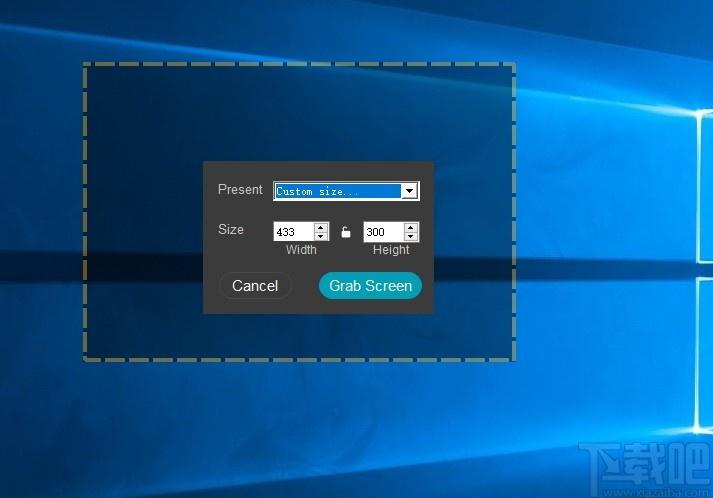
Task: Decrease width using the down spinner arrow
Action: click(x=321, y=236)
